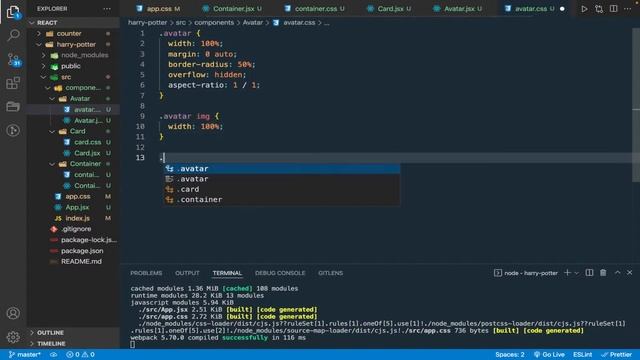
Task: Add a new terminal with plus icon
Action: (x=567, y=273)
